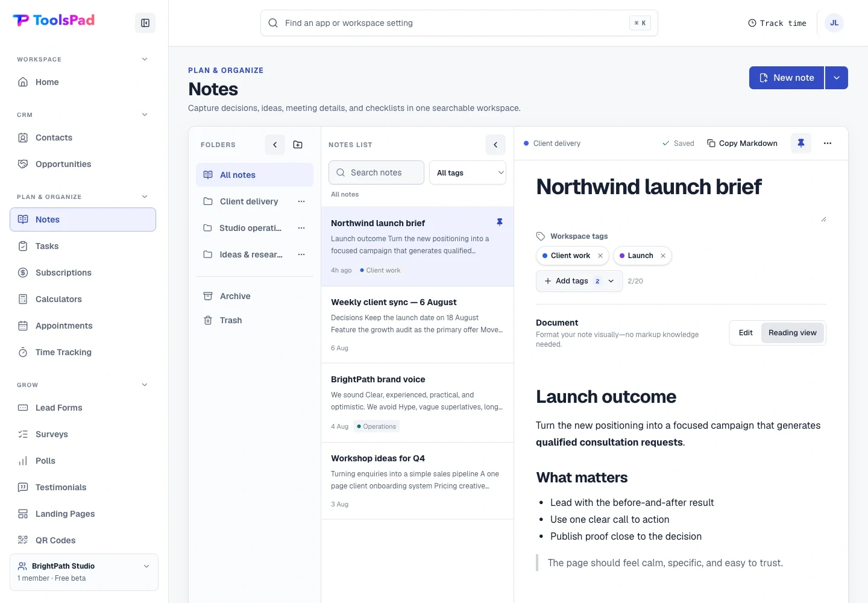Select the Northwind launch brief note
This screenshot has height=603, width=868.
click(x=417, y=246)
